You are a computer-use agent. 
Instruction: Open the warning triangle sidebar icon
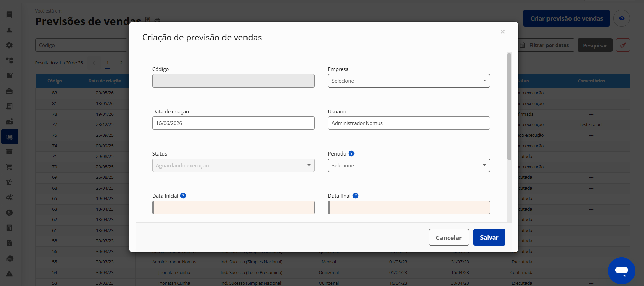click(x=9, y=273)
